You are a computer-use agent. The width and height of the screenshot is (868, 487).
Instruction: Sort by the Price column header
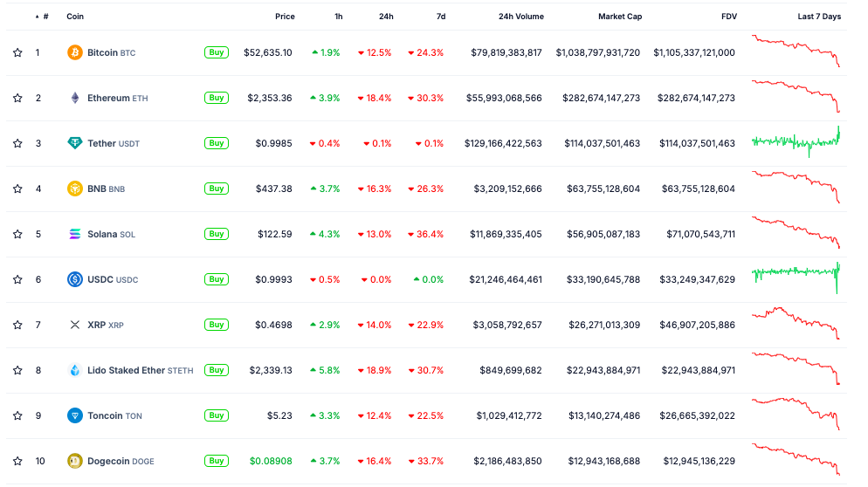[x=285, y=17]
